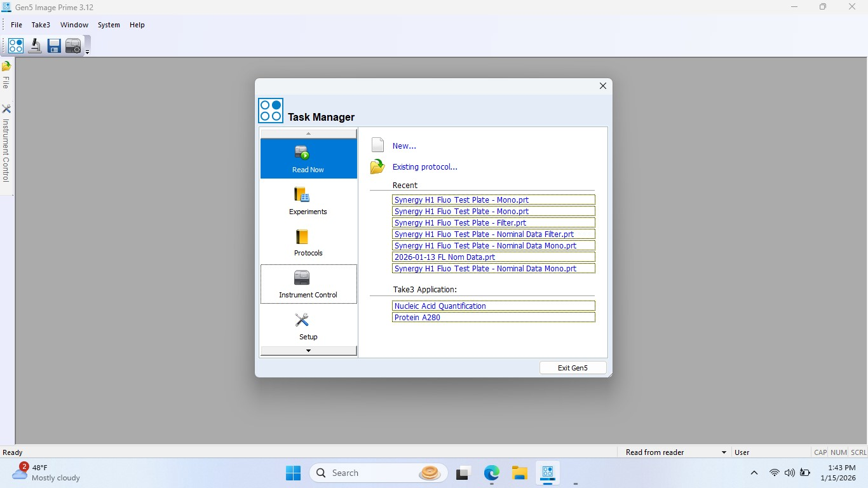Select Read Now in Task Manager

[x=308, y=159]
